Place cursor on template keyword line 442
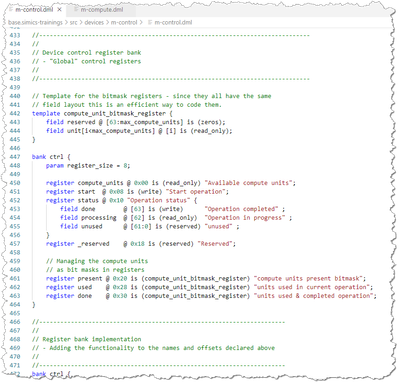 click(46, 113)
